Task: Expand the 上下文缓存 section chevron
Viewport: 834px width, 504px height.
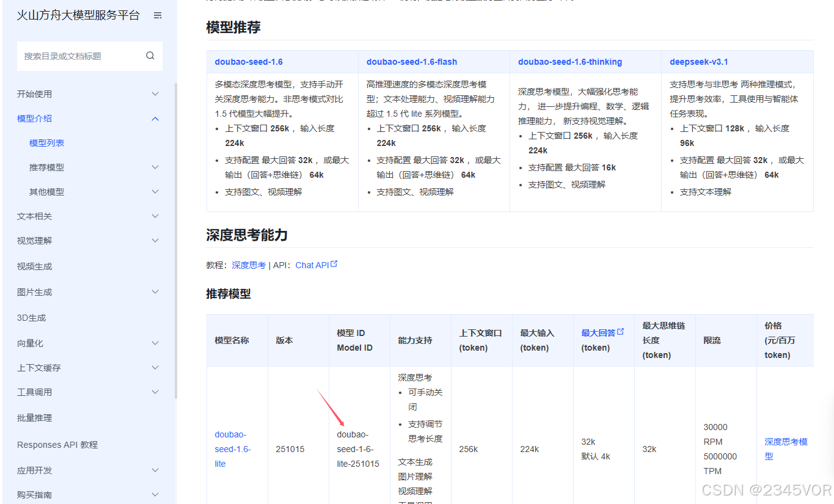Action: point(155,368)
